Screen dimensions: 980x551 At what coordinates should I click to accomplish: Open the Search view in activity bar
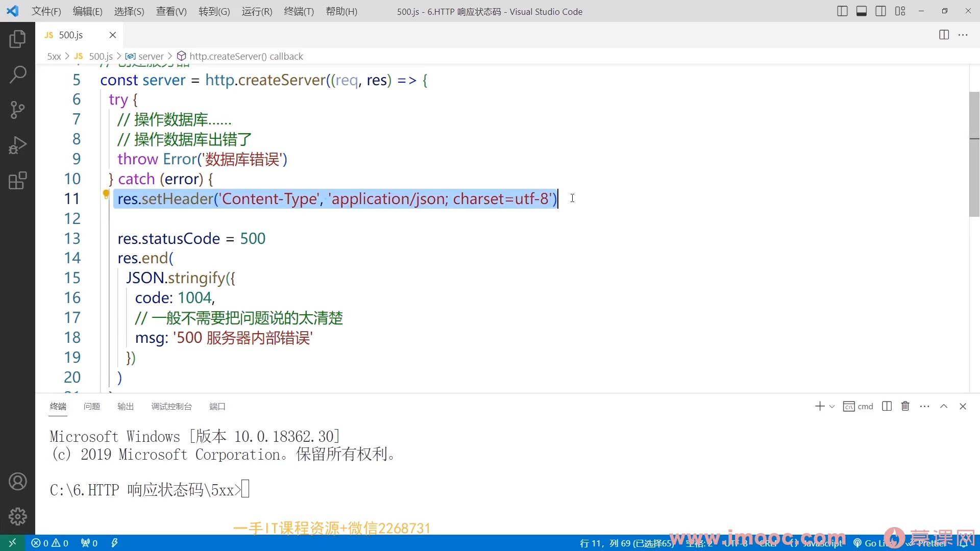coord(17,74)
